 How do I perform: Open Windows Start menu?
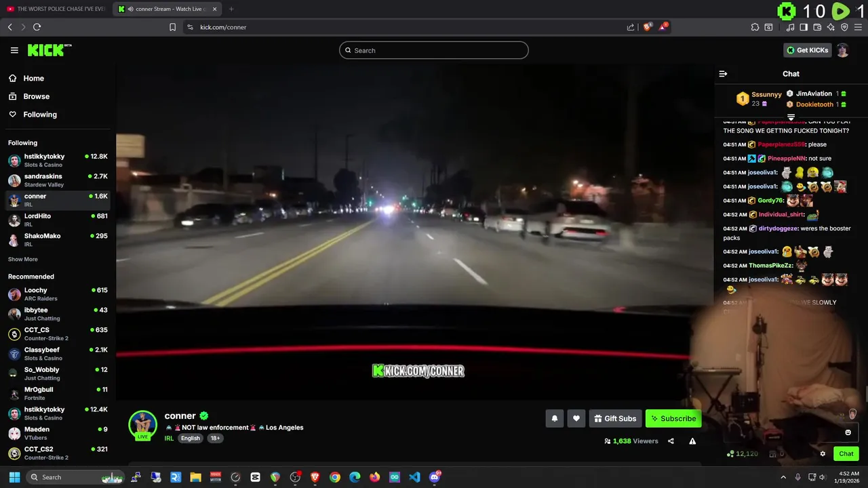pyautogui.click(x=14, y=477)
